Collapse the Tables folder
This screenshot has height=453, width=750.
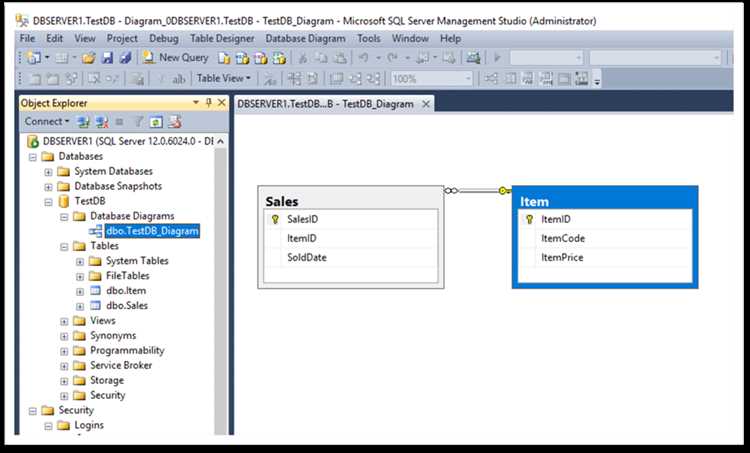(x=64, y=247)
